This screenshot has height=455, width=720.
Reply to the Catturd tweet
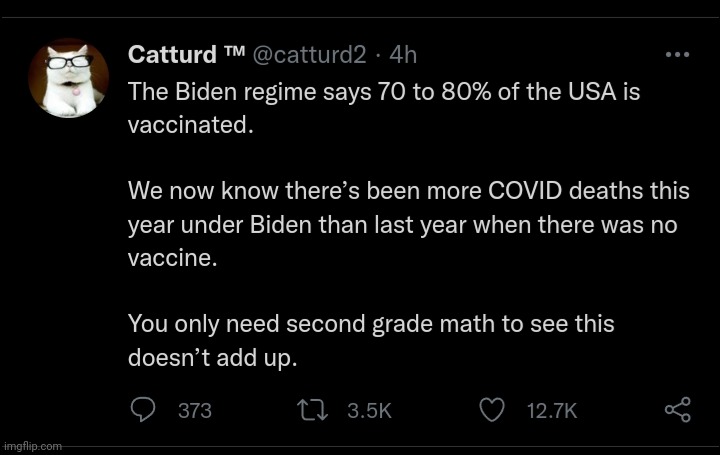tap(144, 410)
